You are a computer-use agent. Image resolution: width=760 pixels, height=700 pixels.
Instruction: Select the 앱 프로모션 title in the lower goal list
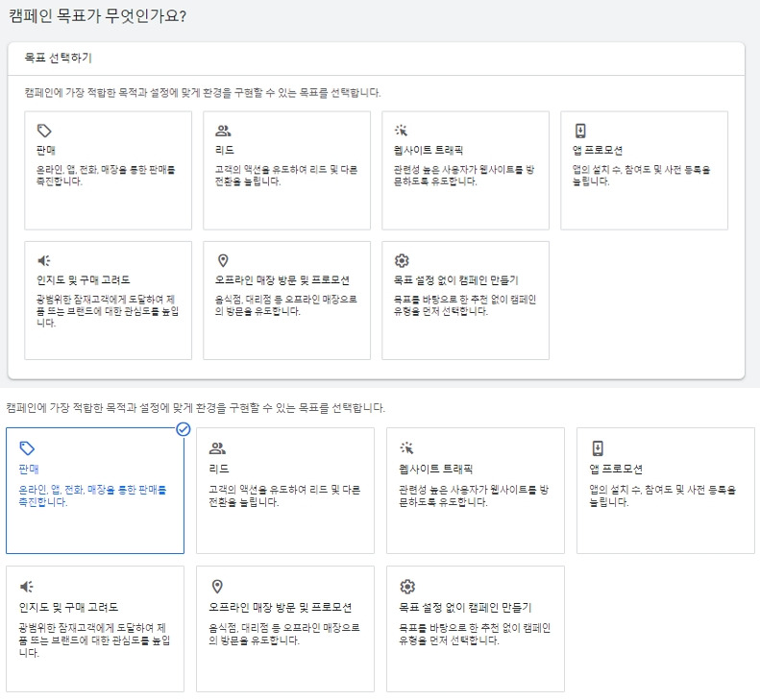[x=616, y=469]
